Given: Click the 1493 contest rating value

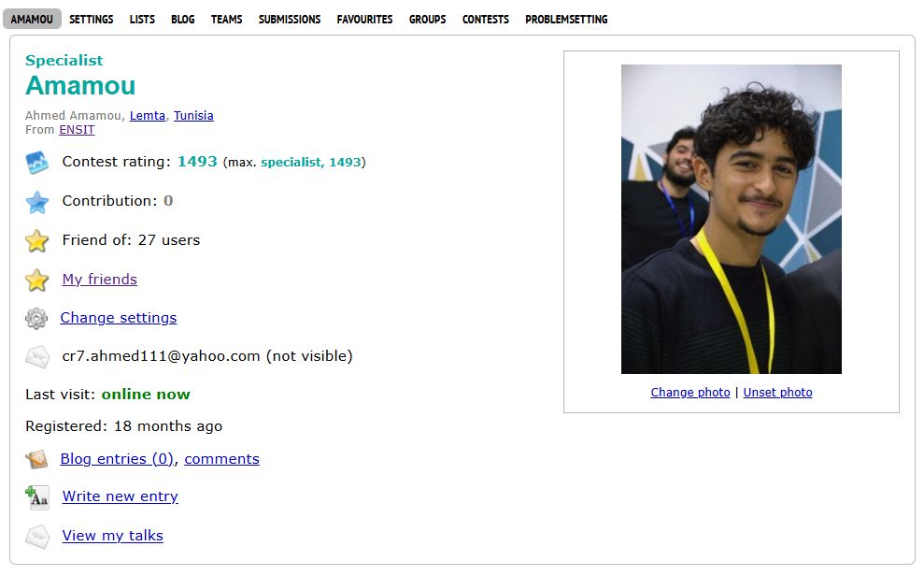Looking at the screenshot, I should point(197,162).
